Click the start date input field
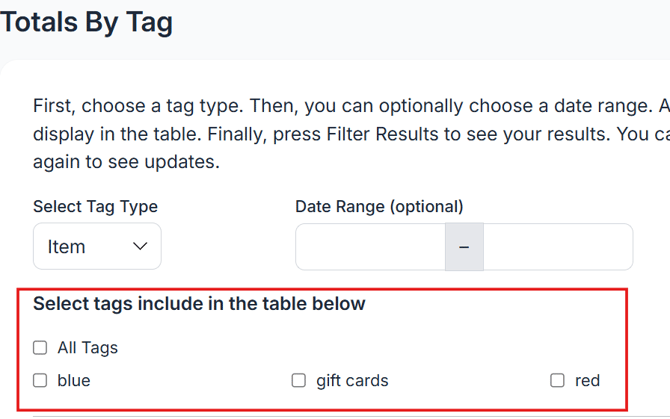This screenshot has width=670, height=419. (370, 246)
